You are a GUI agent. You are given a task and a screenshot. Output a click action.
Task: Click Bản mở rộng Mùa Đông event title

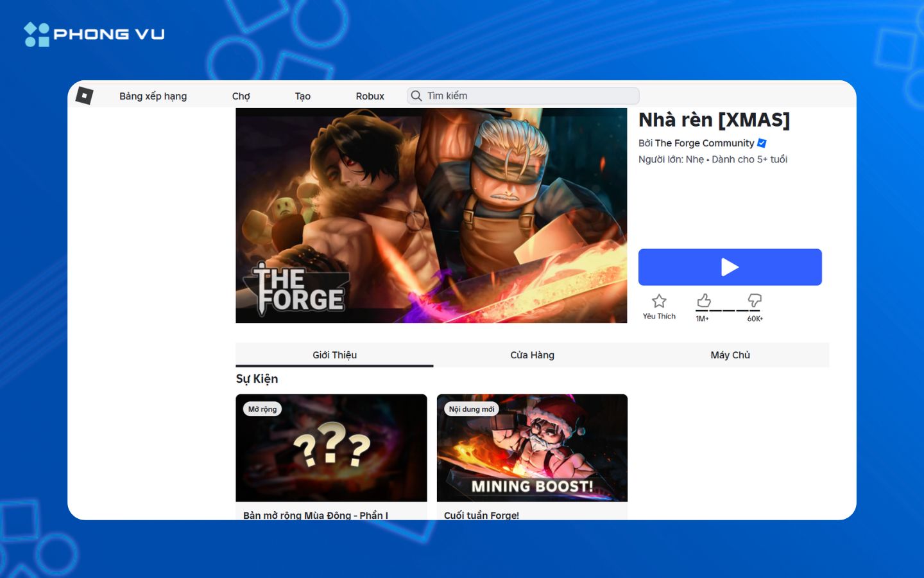pyautogui.click(x=316, y=515)
